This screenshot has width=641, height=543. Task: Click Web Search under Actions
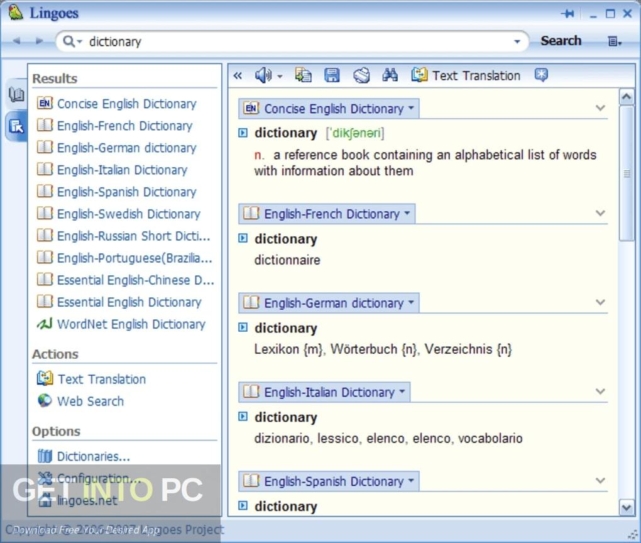pos(90,402)
